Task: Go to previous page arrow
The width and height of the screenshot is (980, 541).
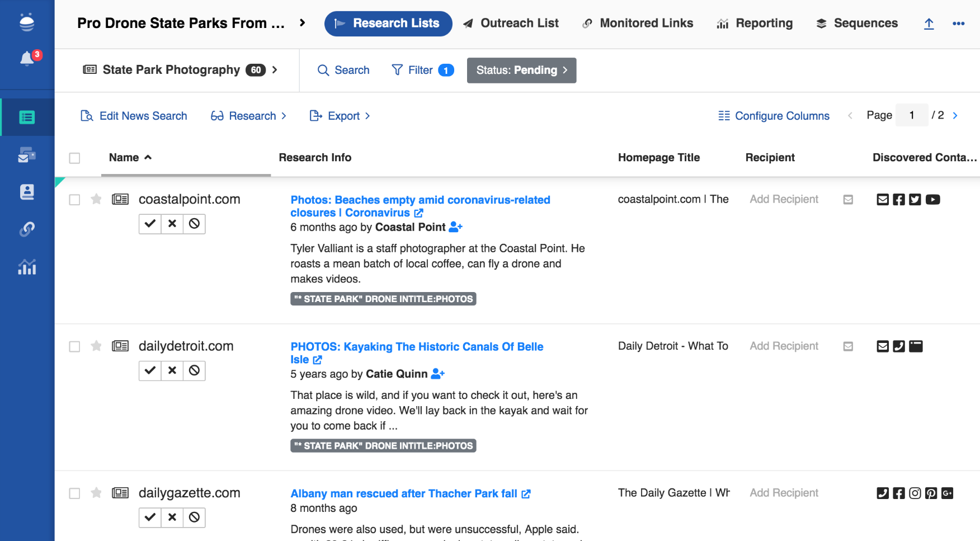Action: point(850,115)
